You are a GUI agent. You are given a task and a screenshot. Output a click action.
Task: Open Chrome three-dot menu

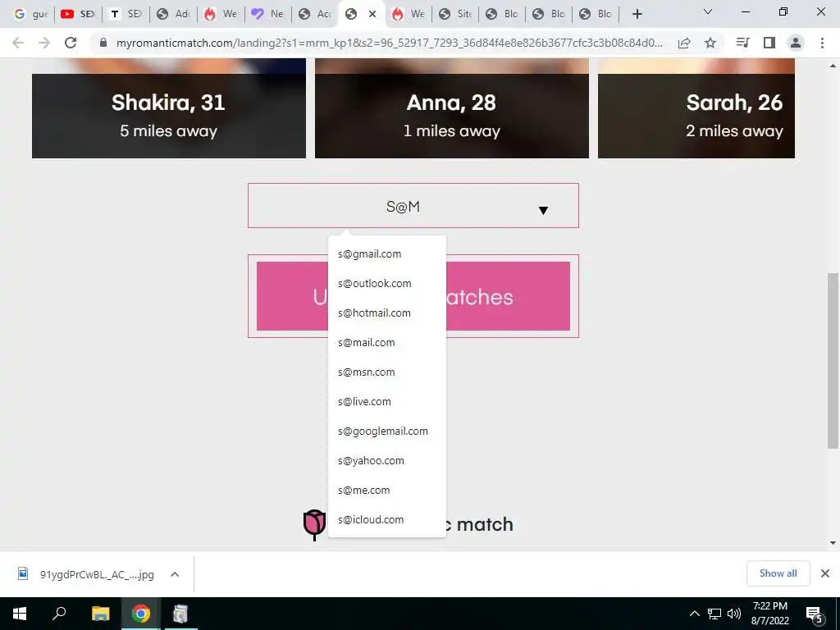pyautogui.click(x=822, y=43)
